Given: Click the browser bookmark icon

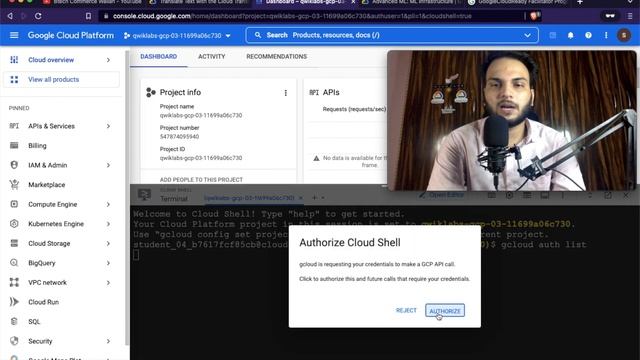Looking at the screenshot, I should coord(88,16).
